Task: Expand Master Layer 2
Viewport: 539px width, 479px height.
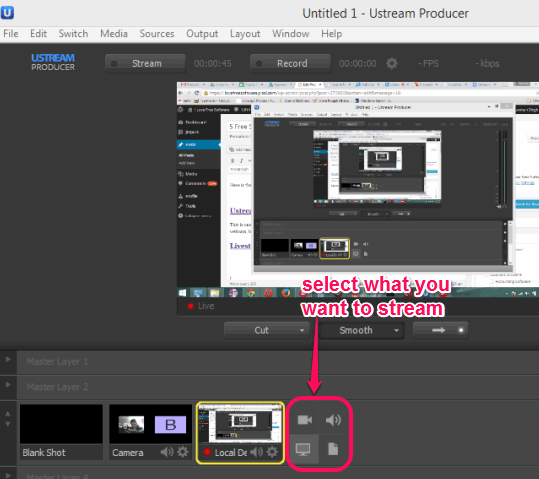Action: [8, 384]
